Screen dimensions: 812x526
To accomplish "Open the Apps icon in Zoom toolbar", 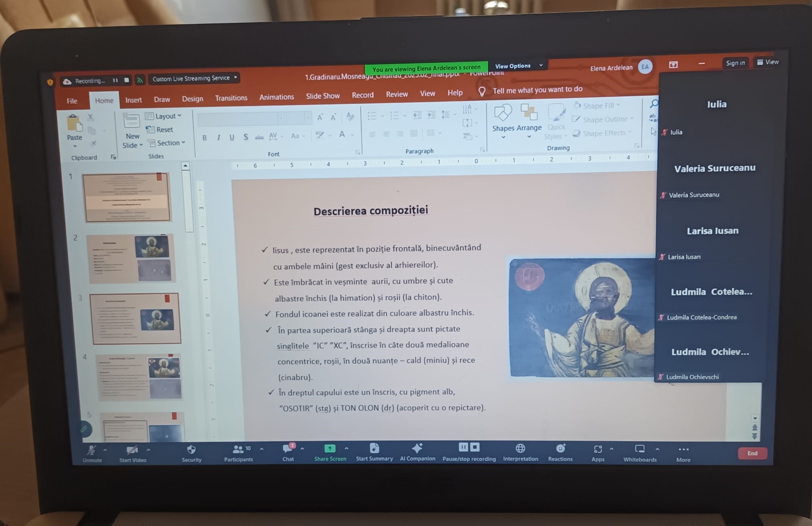I will tap(598, 449).
